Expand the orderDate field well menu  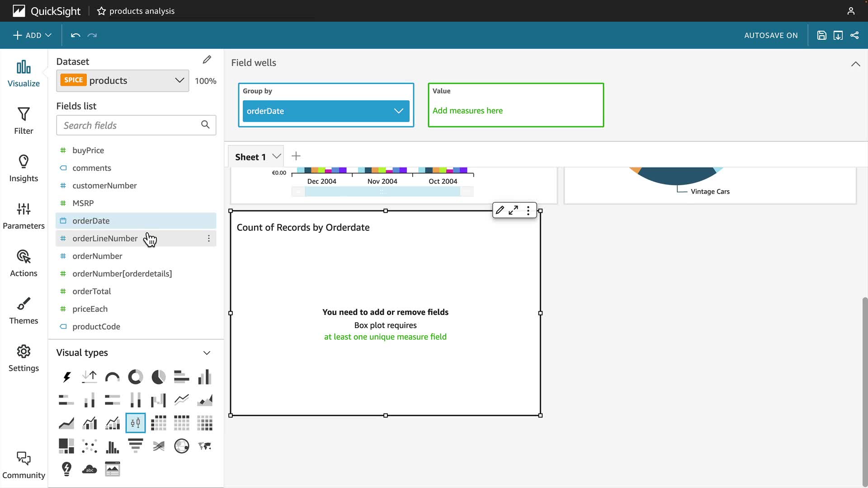398,111
